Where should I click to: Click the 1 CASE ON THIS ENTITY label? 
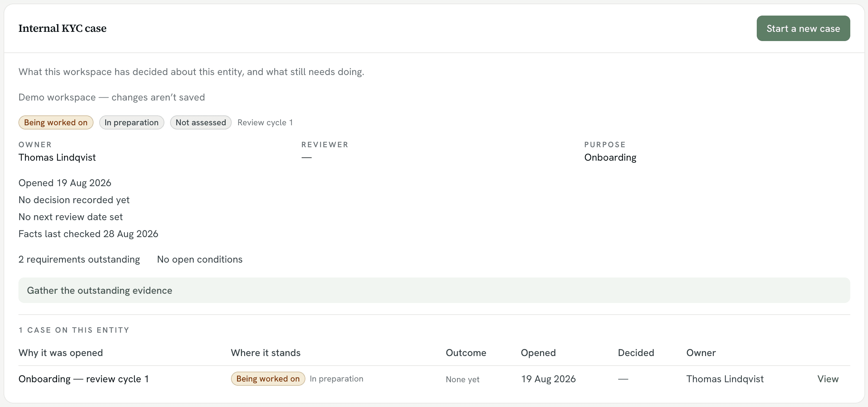point(74,330)
